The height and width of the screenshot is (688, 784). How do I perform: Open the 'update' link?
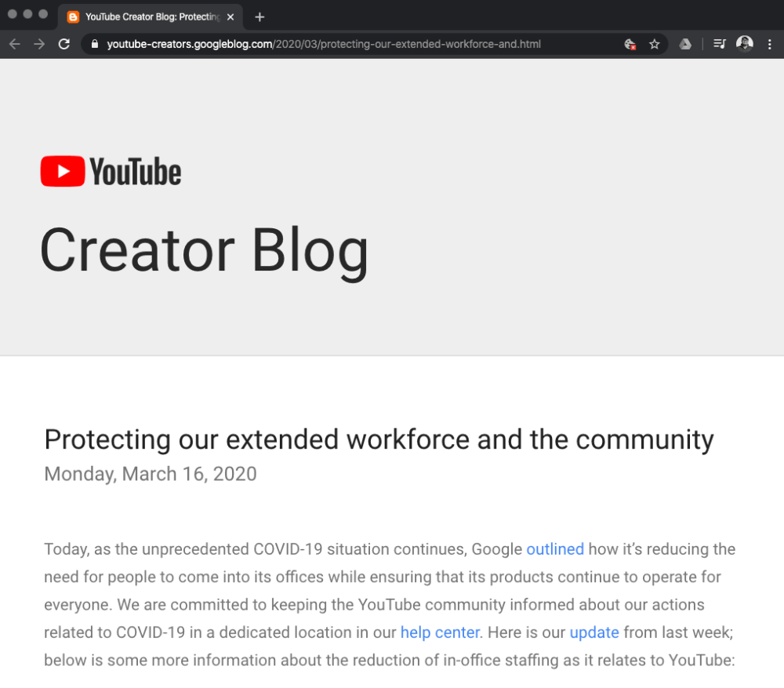[x=594, y=632]
